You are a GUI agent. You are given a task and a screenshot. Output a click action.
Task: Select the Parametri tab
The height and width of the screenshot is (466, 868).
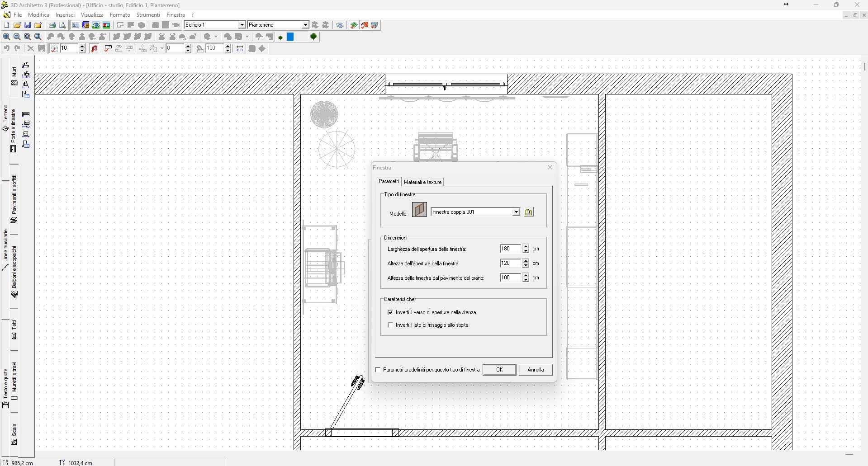click(x=389, y=181)
